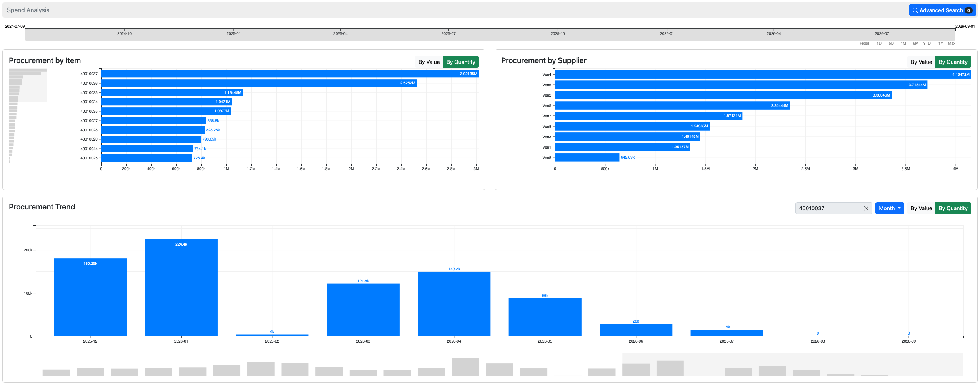Select item bar 40010035
Image resolution: width=980 pixels, height=385 pixels.
point(166,111)
